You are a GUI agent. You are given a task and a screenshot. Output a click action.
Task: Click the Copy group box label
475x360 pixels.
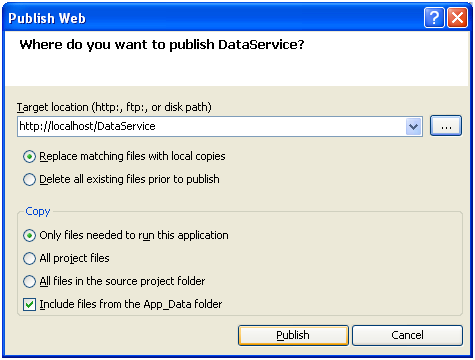[x=38, y=211]
